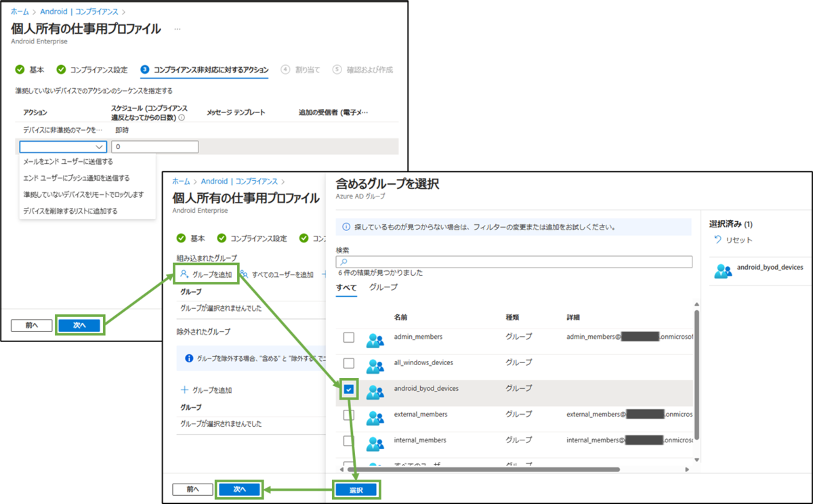Click admin_members group icon
The height and width of the screenshot is (504, 813).
point(375,340)
